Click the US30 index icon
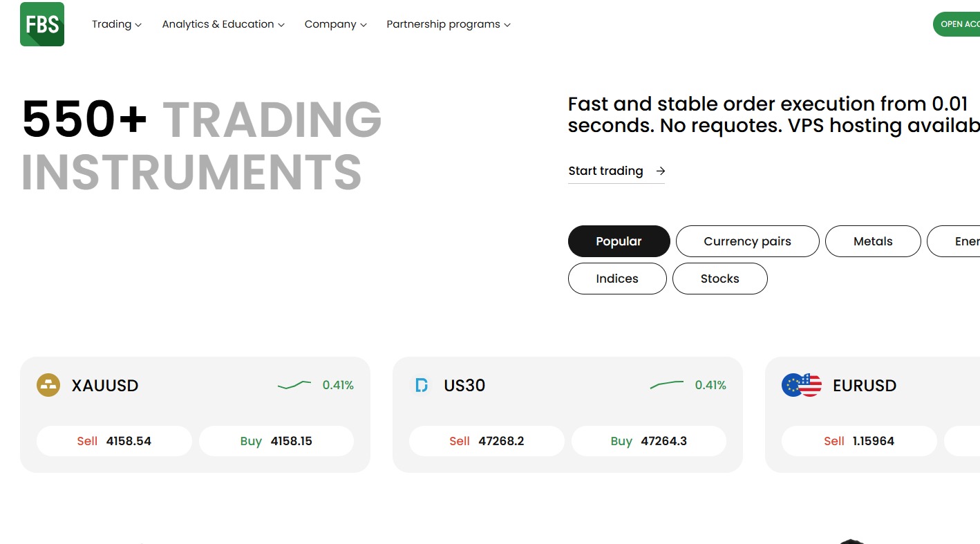 point(421,385)
